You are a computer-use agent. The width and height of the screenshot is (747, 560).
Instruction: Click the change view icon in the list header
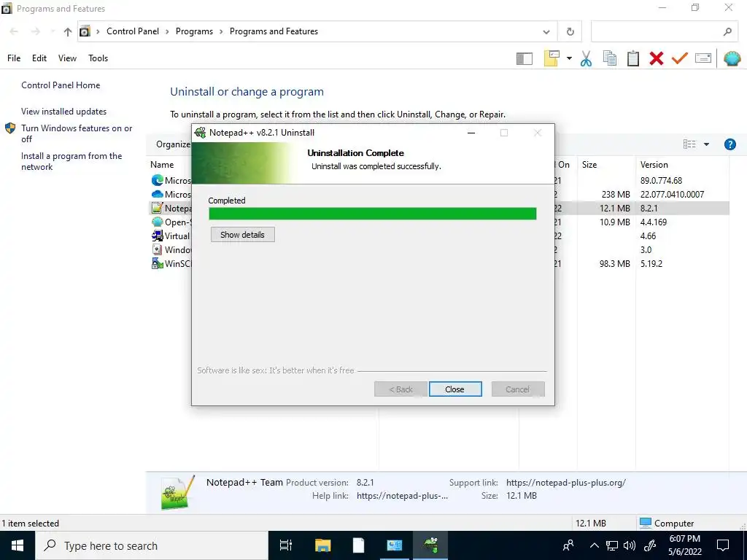(689, 144)
